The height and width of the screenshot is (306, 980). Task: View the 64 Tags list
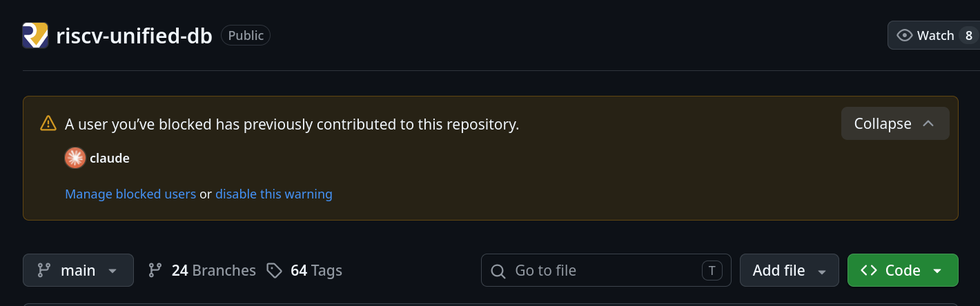(x=304, y=270)
